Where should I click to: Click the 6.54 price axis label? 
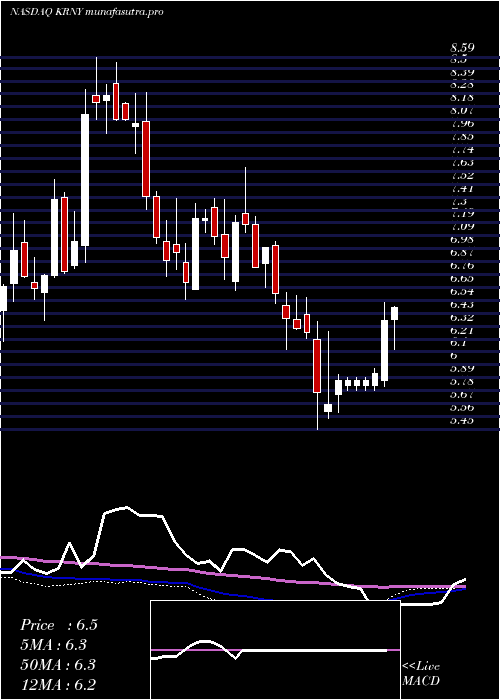462,292
